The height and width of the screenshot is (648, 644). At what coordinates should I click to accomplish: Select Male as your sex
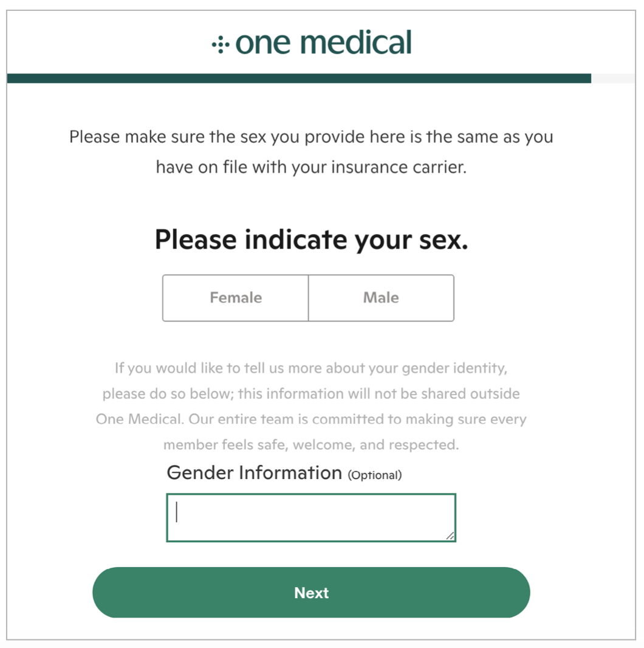click(x=381, y=298)
